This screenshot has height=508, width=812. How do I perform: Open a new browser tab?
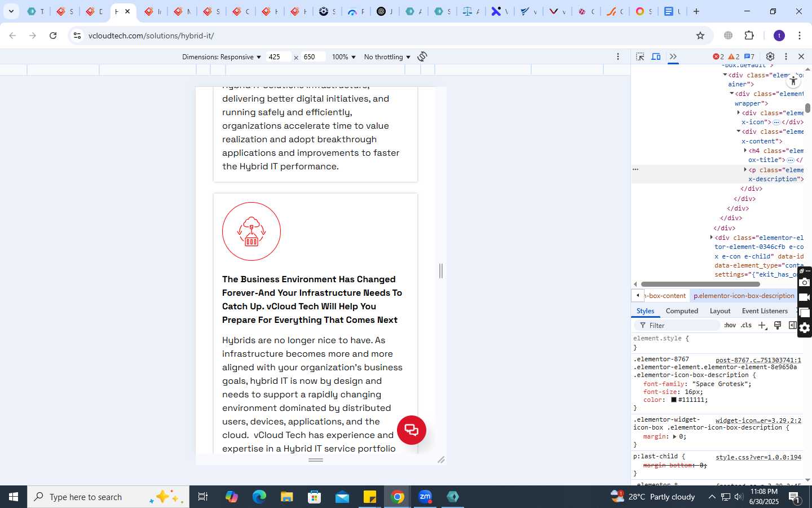click(x=696, y=11)
